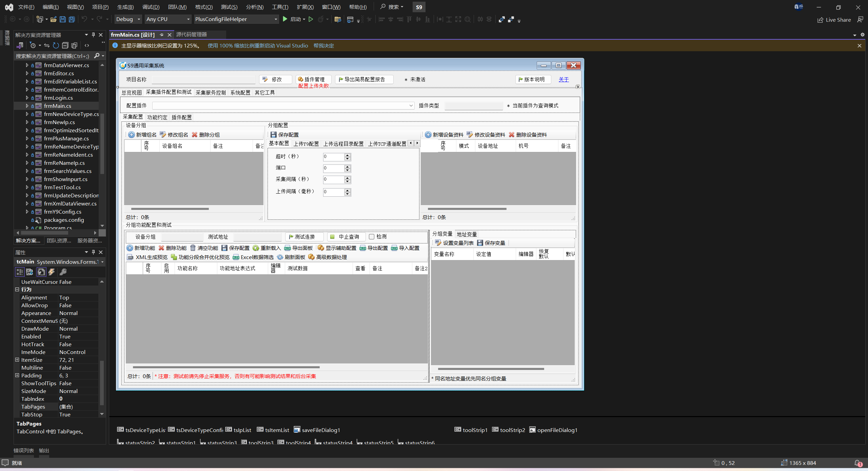Expand the Padding property
This screenshot has width=868, height=471.
pyautogui.click(x=17, y=375)
